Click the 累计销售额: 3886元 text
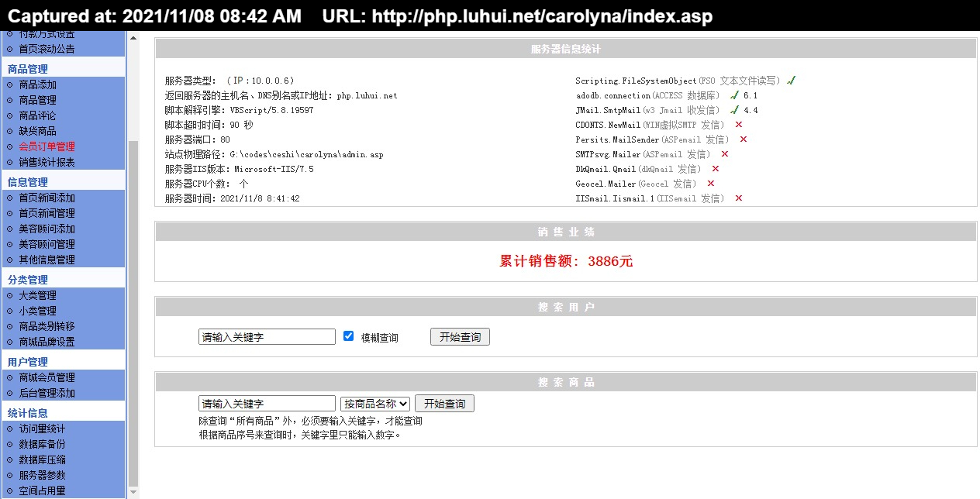The image size is (980, 499). pyautogui.click(x=566, y=261)
